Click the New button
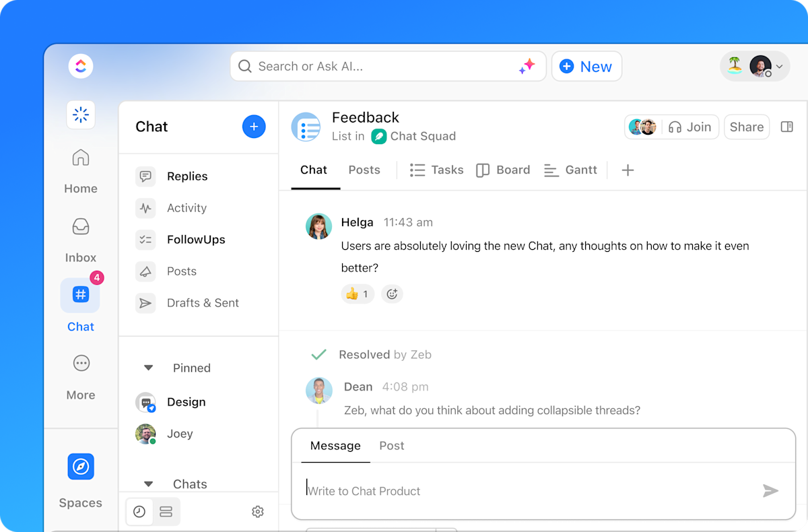The width and height of the screenshot is (808, 532). (x=586, y=67)
